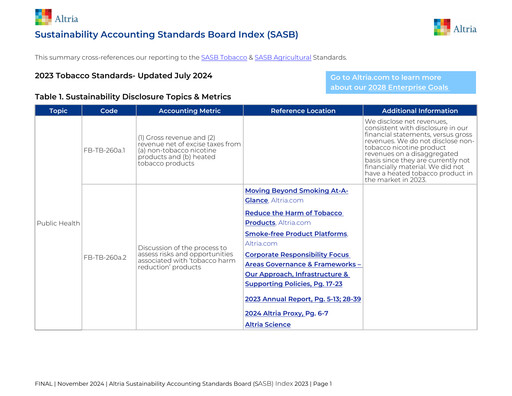Click the Sustainability Accounting Standards Board Index title
512x396 pixels.
point(166,34)
